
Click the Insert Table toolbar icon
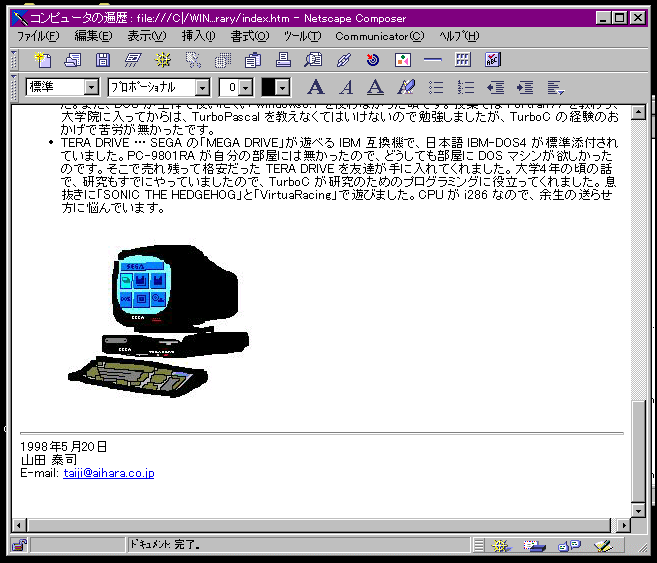pyautogui.click(x=463, y=60)
